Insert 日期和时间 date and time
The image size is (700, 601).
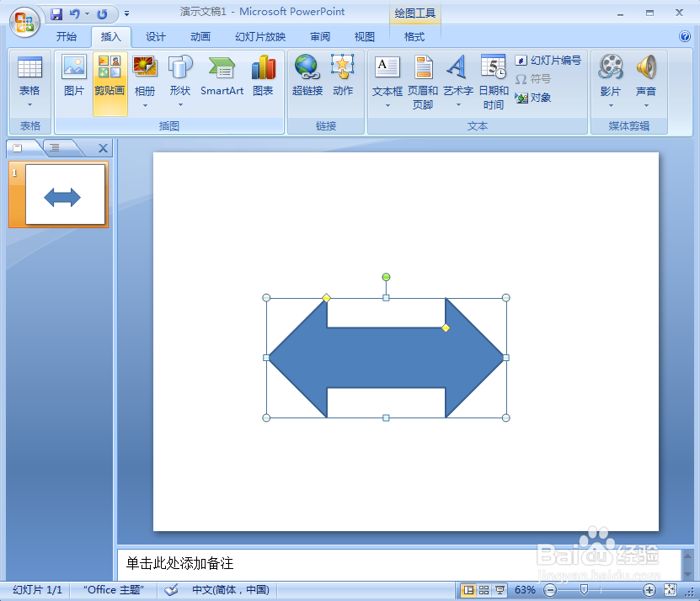coord(494,83)
